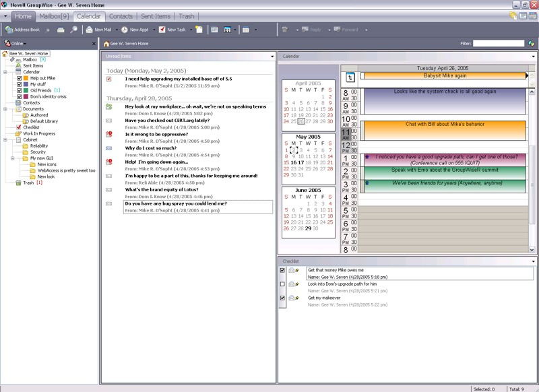Open the New Mail dropdown arrow
Viewport: 539px width, 392px height.
point(117,30)
